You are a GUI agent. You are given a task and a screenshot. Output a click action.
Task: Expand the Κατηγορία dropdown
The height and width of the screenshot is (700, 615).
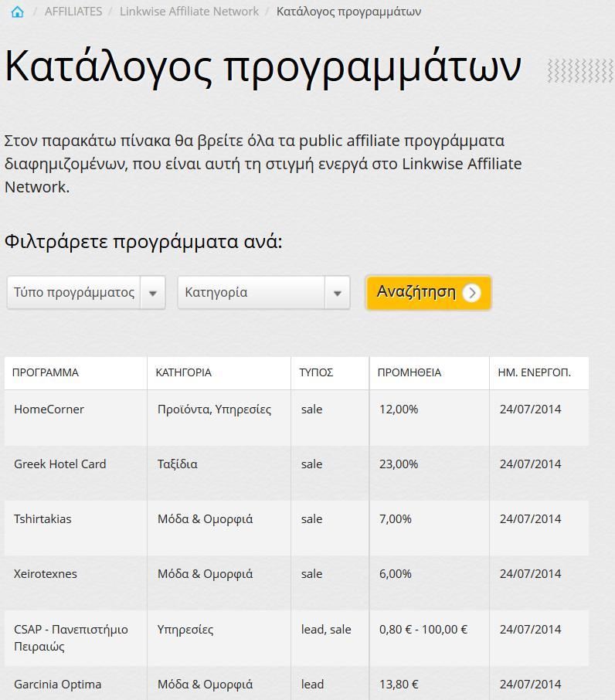pyautogui.click(x=263, y=292)
